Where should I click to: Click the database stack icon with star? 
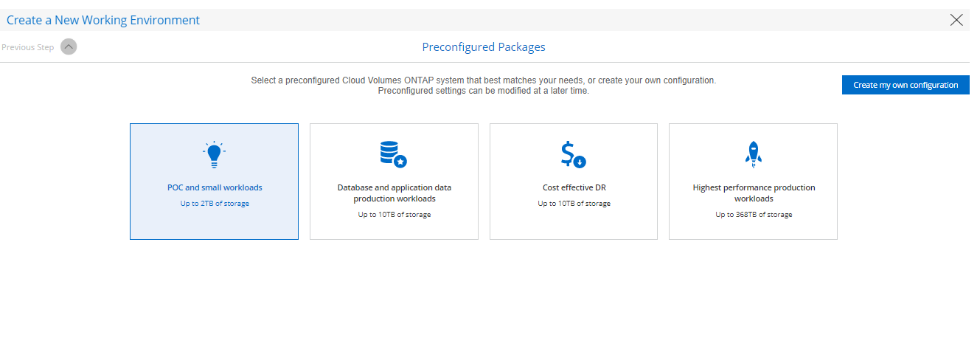(393, 153)
